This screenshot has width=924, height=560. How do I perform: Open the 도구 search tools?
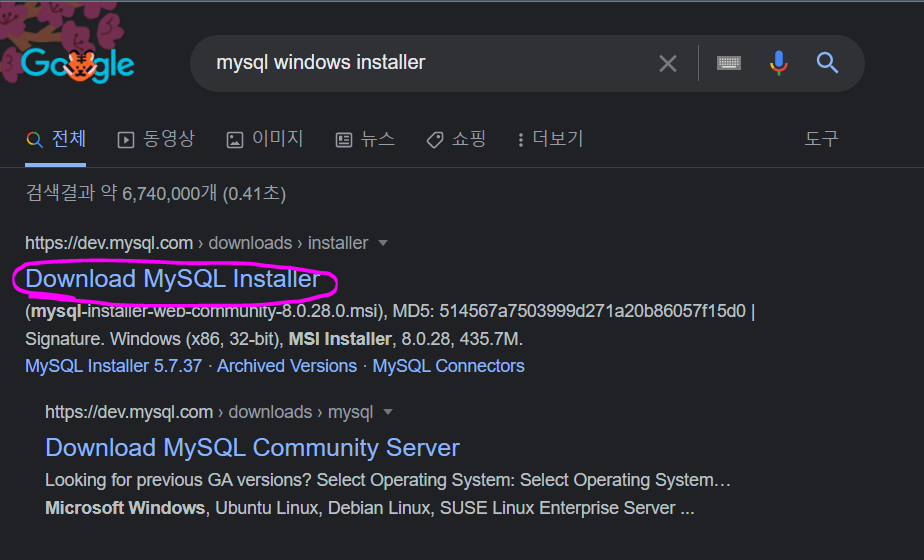821,139
